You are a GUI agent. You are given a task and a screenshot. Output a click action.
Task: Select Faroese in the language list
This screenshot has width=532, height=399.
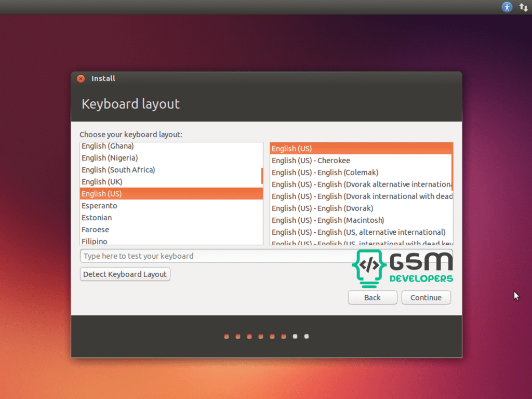(95, 230)
